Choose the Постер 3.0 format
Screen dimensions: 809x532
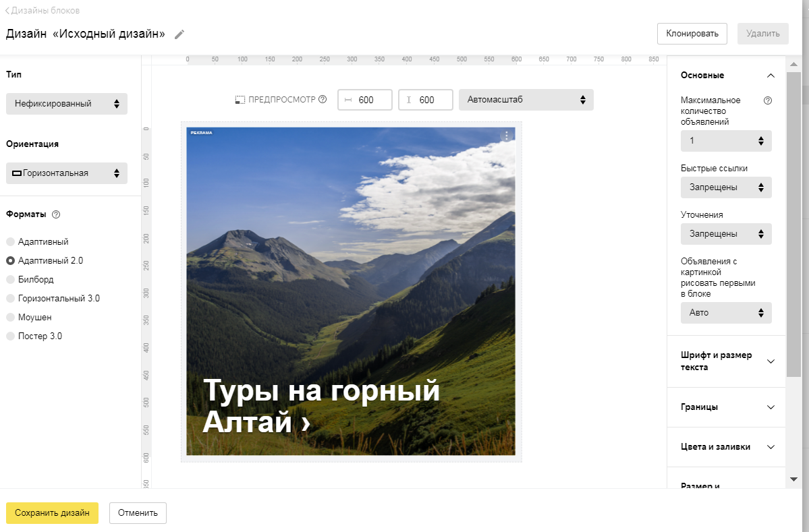point(10,336)
